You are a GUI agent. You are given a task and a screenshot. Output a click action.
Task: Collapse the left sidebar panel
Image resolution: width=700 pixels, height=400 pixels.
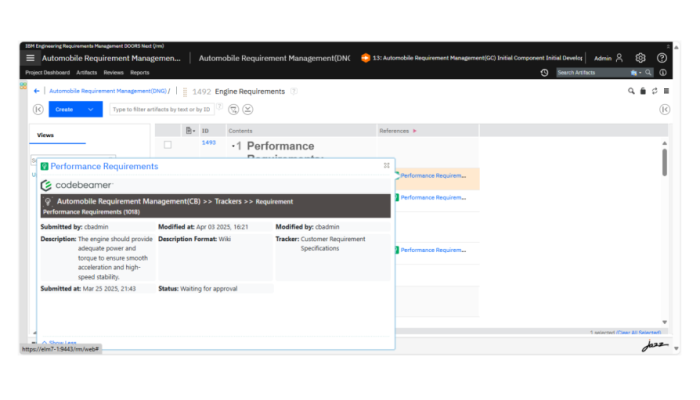[x=38, y=109]
